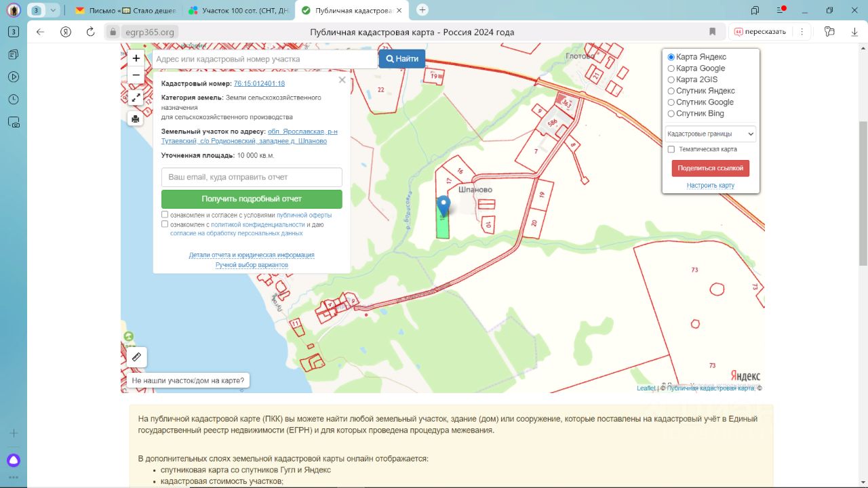Click Получить подробный отчет button
868x488 pixels.
[x=252, y=199]
